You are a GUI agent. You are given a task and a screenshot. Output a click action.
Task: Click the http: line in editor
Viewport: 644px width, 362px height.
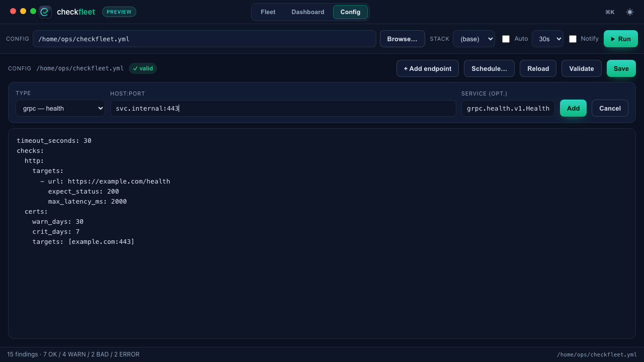point(34,161)
